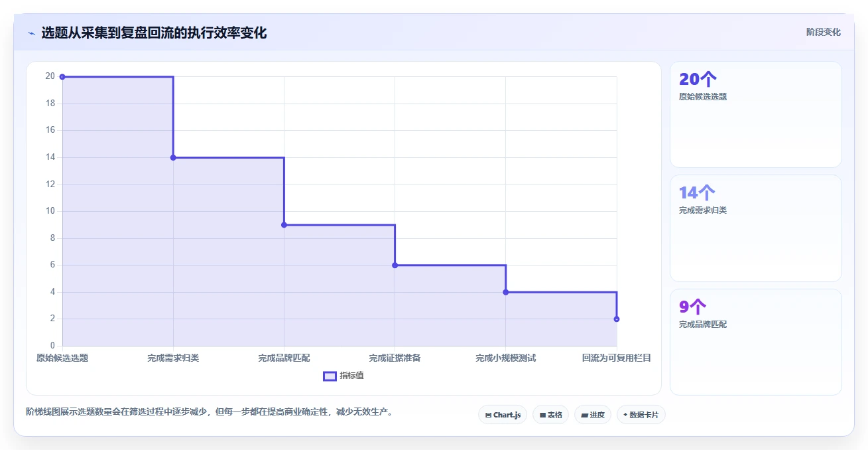This screenshot has height=450, width=868.
Task: Click the chart title 选题从采集到复盘回流的执行效率变化
Action: tap(154, 33)
